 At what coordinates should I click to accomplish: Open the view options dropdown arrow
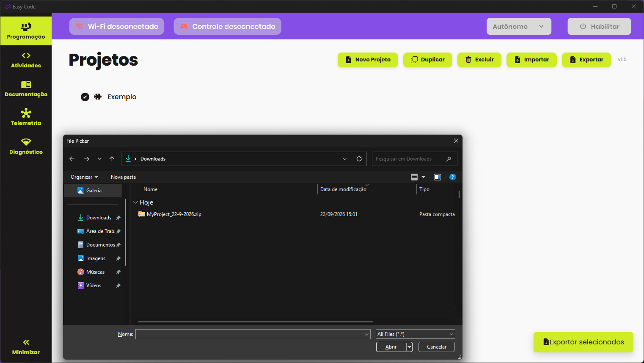[x=423, y=177]
